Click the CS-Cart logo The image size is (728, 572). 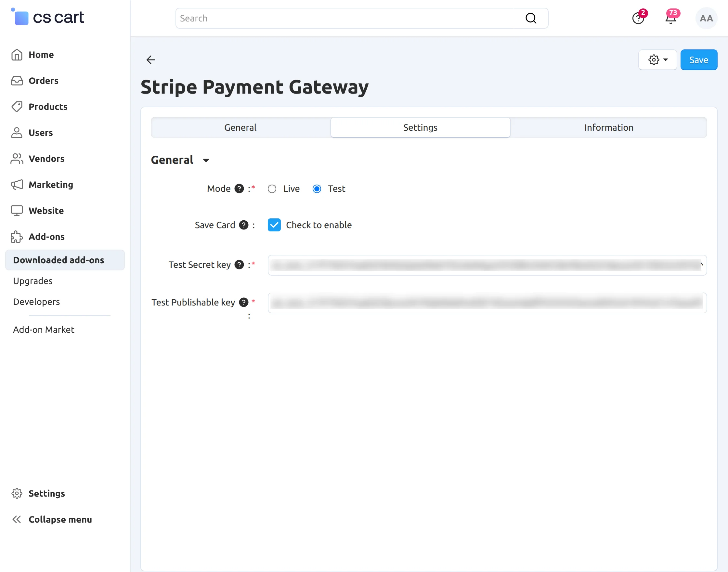(x=47, y=17)
